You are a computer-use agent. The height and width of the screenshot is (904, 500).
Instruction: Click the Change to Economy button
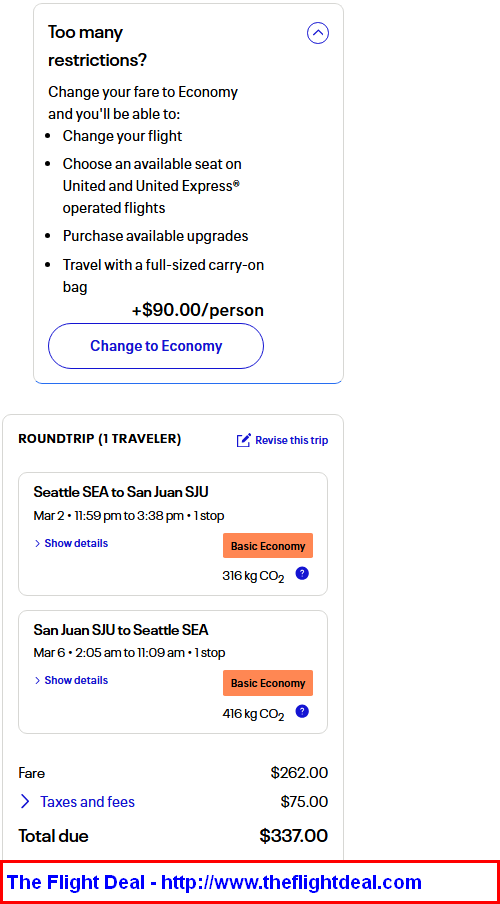click(x=156, y=346)
